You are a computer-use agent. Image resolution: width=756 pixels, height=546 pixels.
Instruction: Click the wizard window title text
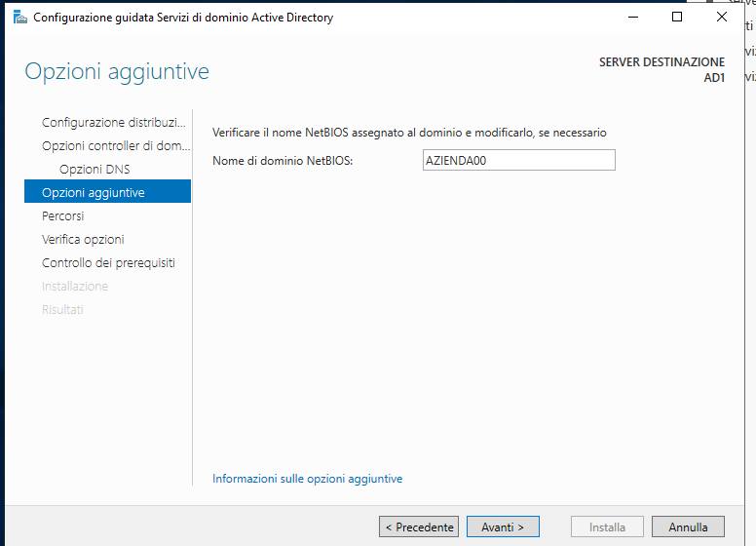coord(183,18)
